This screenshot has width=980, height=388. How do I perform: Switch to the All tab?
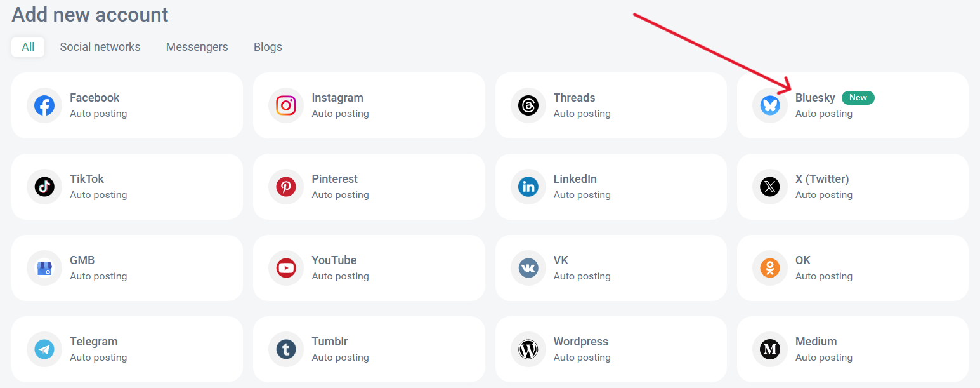pos(28,47)
